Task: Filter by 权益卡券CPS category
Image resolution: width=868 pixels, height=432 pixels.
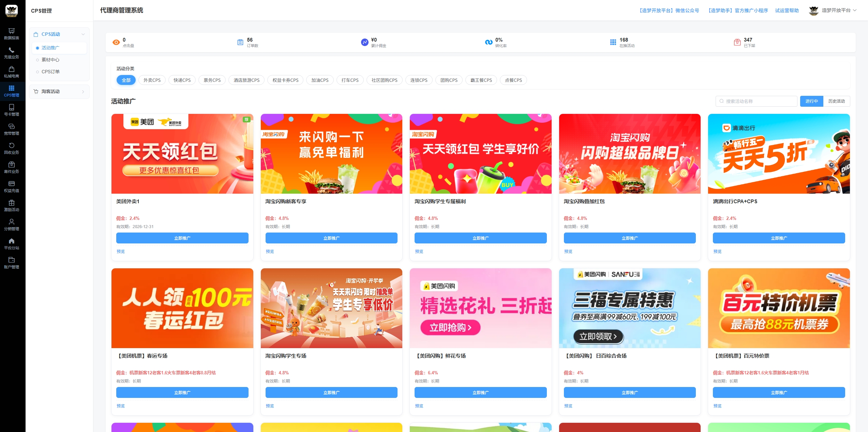Action: (285, 80)
